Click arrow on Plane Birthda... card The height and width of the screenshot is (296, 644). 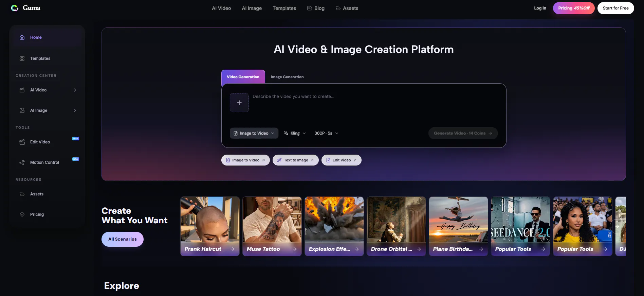coord(481,249)
